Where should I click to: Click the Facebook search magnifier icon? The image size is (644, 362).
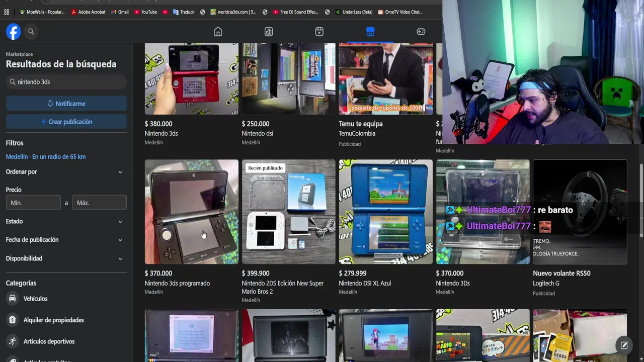point(31,32)
